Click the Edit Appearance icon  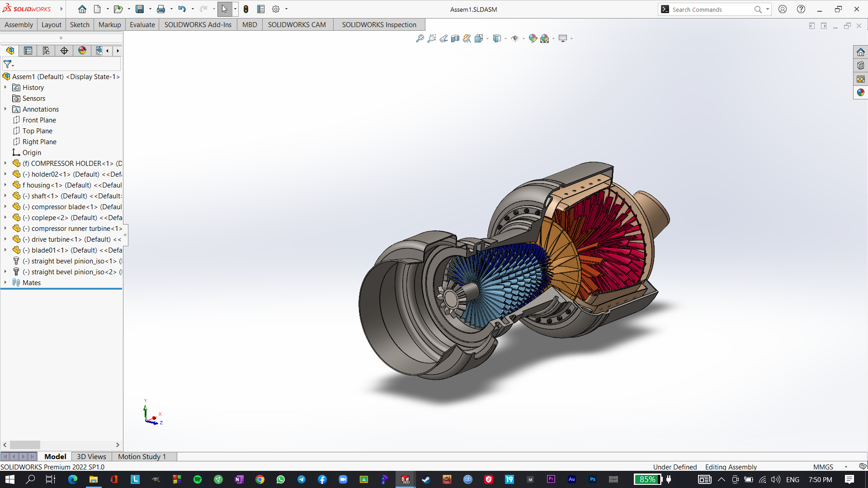pyautogui.click(x=533, y=38)
